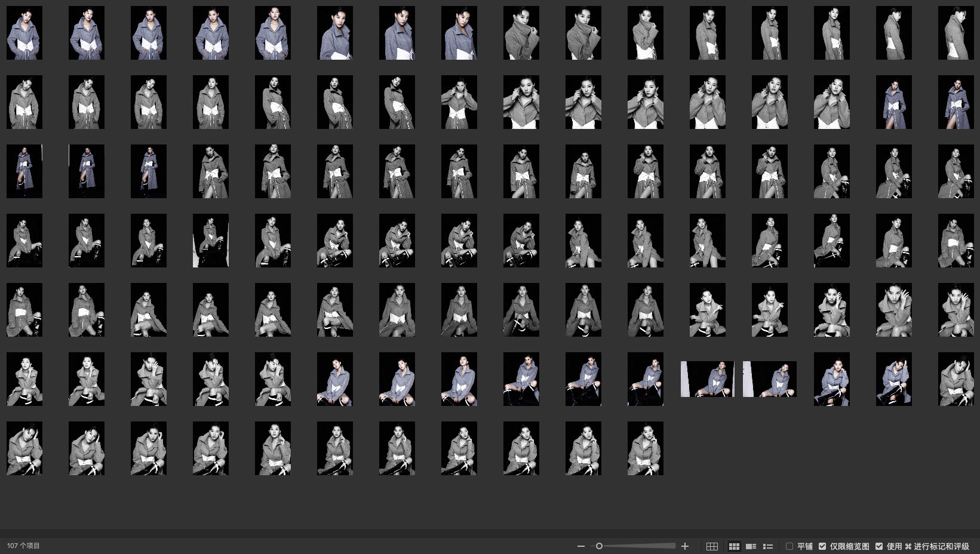
Task: Click the plus button to enlarge thumbnails
Action: 685,546
